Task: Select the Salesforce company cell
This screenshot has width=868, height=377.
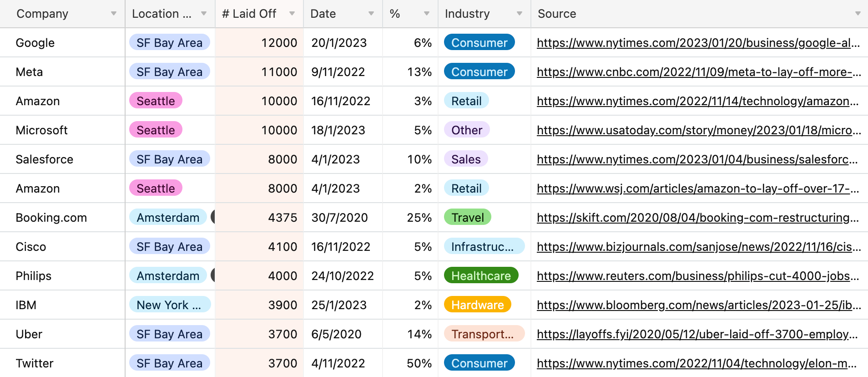Action: pyautogui.click(x=62, y=159)
